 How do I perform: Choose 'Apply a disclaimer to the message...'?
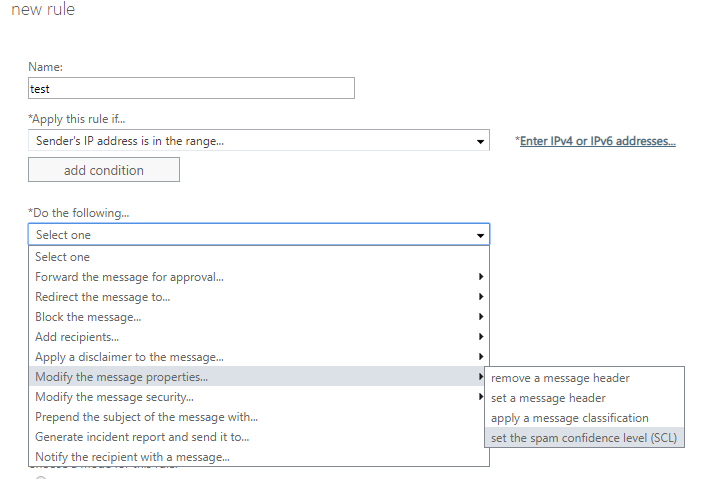[x=129, y=357]
